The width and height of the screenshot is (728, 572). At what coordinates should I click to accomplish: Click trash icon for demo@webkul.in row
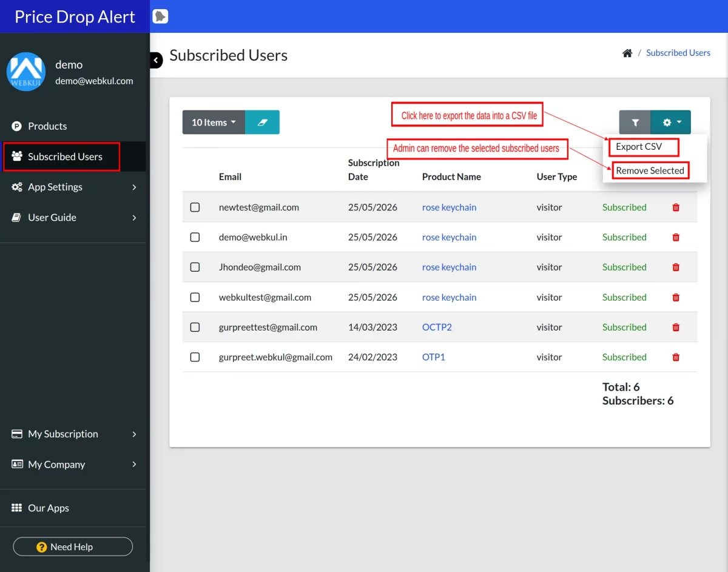click(676, 237)
